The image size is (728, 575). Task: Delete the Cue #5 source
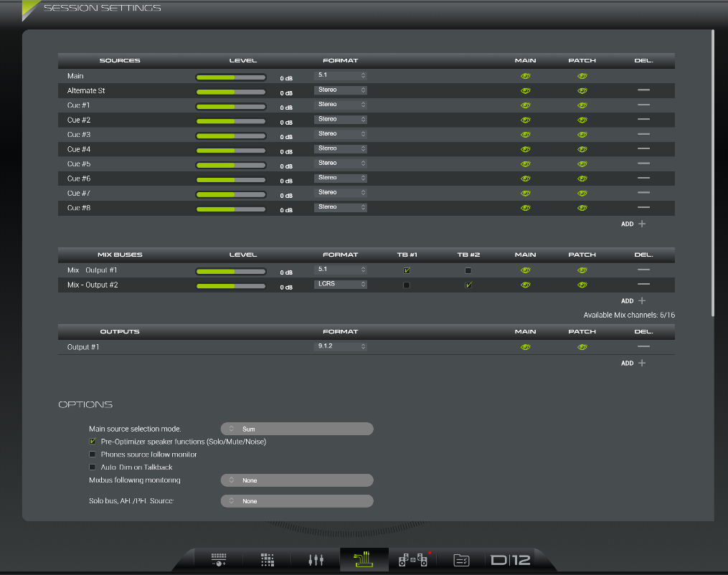(643, 163)
